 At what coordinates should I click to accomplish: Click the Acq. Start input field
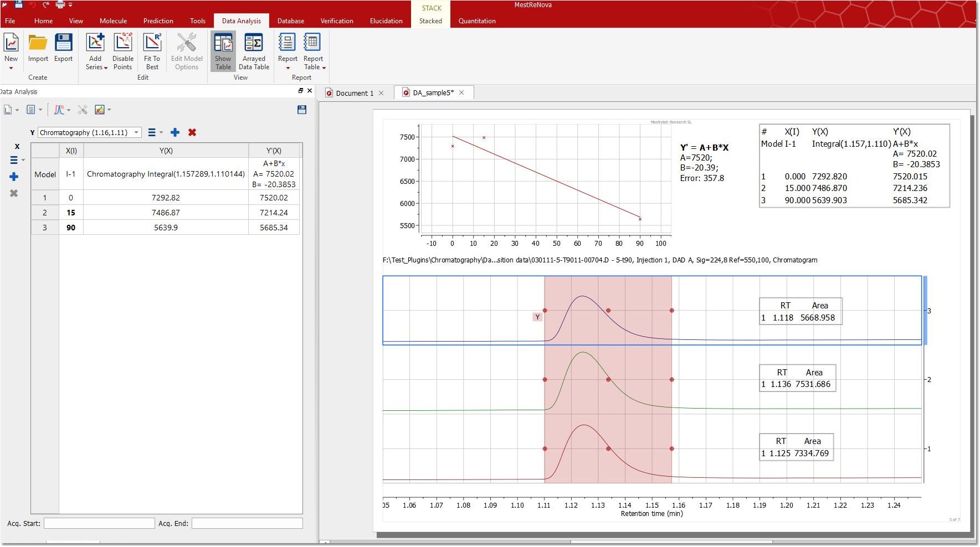[x=99, y=523]
